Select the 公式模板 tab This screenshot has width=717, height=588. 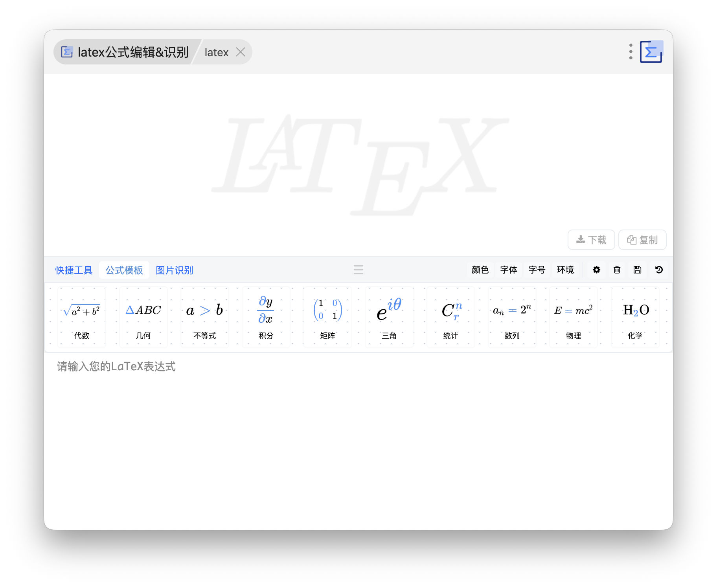click(x=124, y=270)
